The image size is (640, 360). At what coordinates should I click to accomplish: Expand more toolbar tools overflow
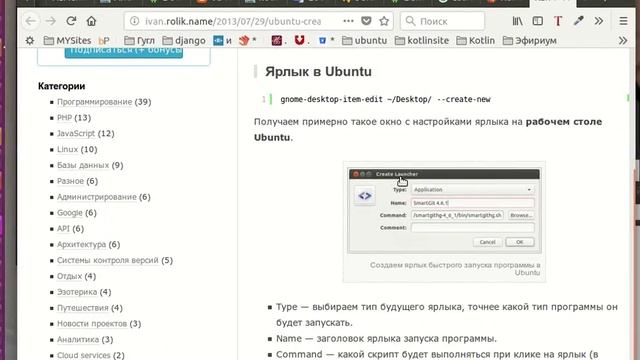coord(599,21)
